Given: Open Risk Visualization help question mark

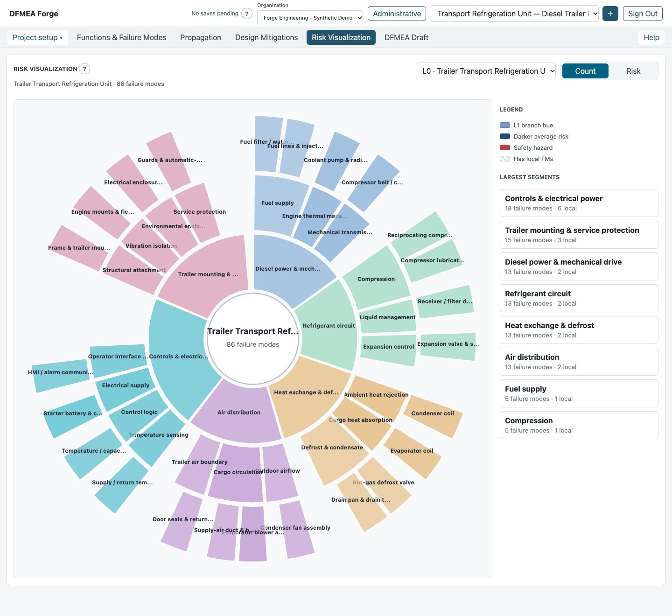Looking at the screenshot, I should [x=84, y=69].
